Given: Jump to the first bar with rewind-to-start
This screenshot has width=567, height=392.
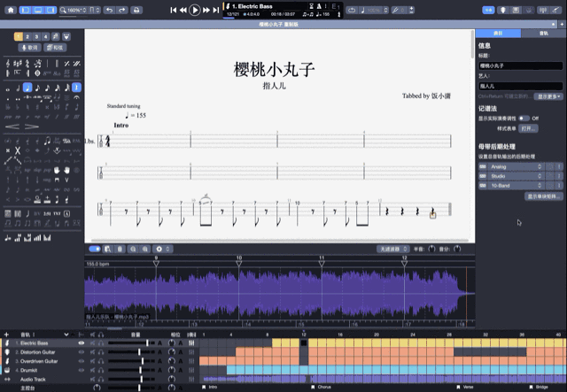Looking at the screenshot, I should click(x=173, y=10).
